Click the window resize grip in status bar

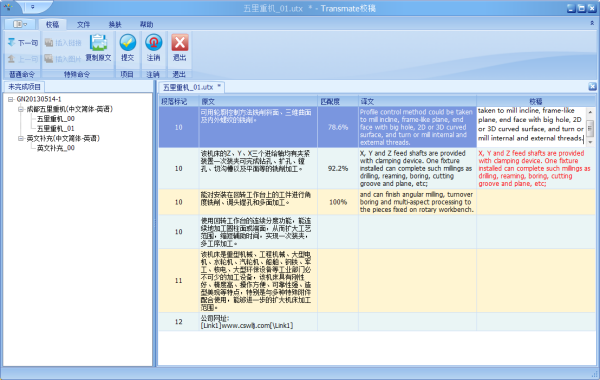[594, 374]
